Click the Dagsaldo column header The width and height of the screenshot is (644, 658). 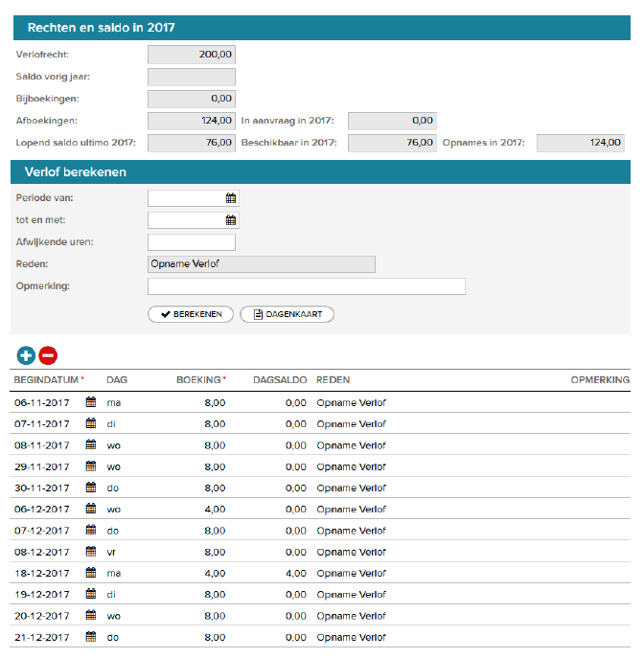[278, 380]
